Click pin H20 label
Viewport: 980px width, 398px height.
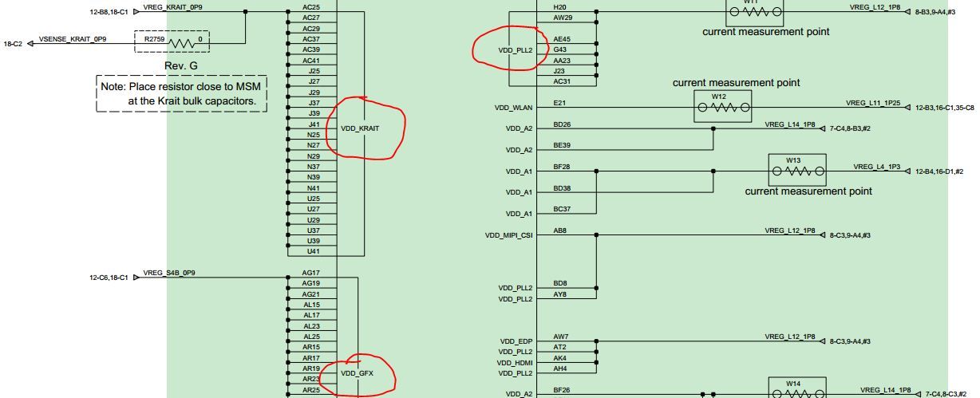(559, 6)
